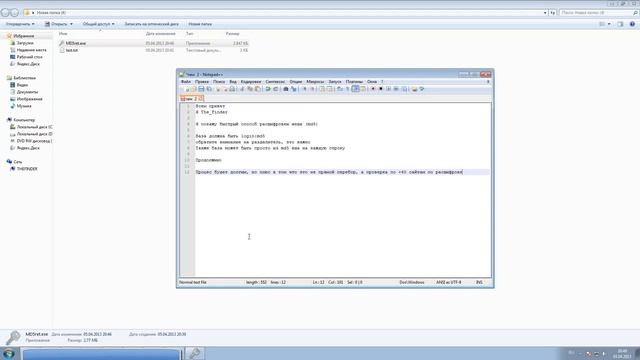
Task: Toggle word wrap in Notepad++ toolbar
Action: click(339, 89)
